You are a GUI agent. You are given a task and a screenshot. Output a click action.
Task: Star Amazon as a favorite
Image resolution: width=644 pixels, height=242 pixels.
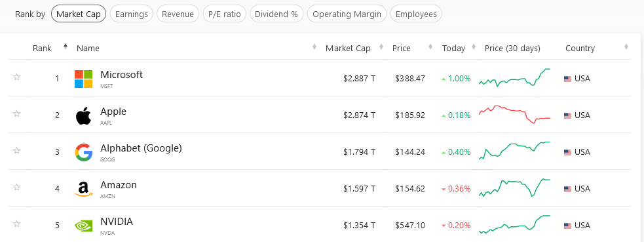tap(17, 187)
